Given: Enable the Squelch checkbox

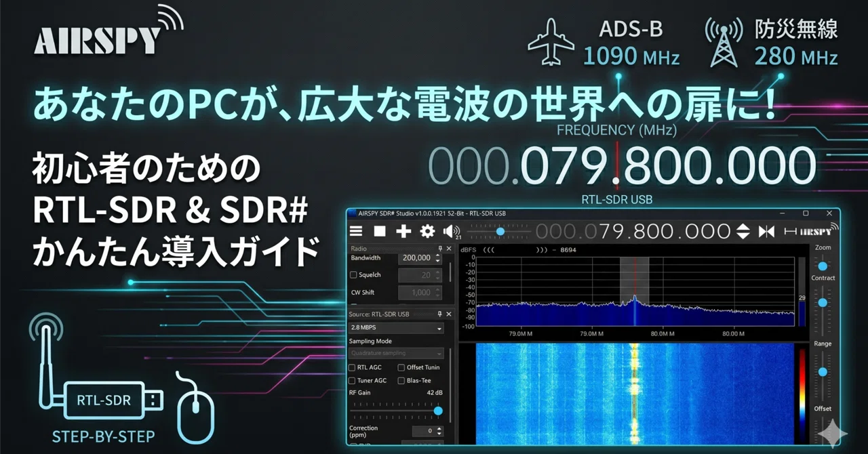Looking at the screenshot, I should [353, 275].
